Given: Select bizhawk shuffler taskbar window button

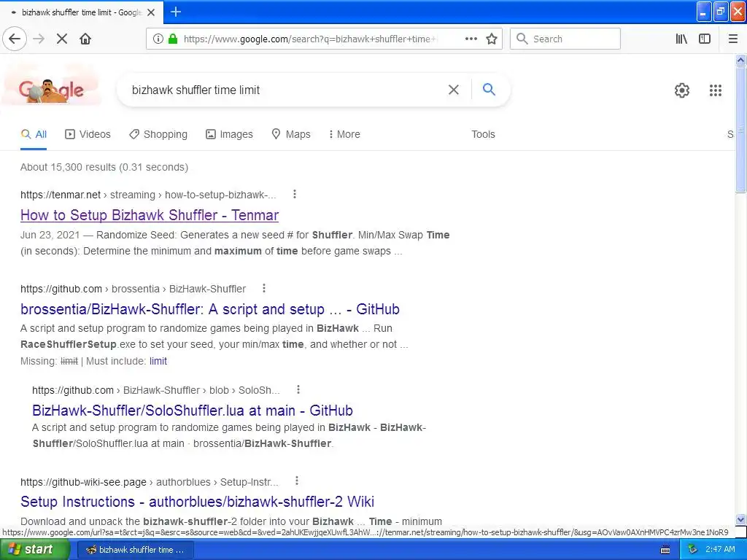Looking at the screenshot, I should click(x=135, y=550).
